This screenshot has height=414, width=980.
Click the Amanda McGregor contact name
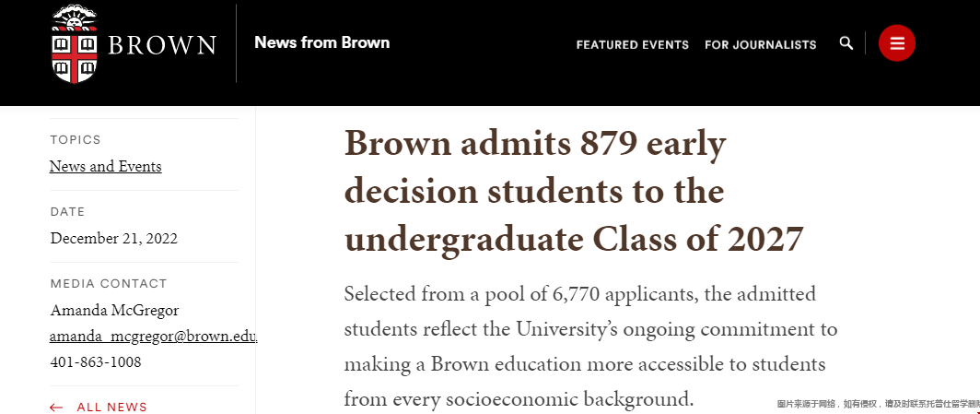pos(114,311)
